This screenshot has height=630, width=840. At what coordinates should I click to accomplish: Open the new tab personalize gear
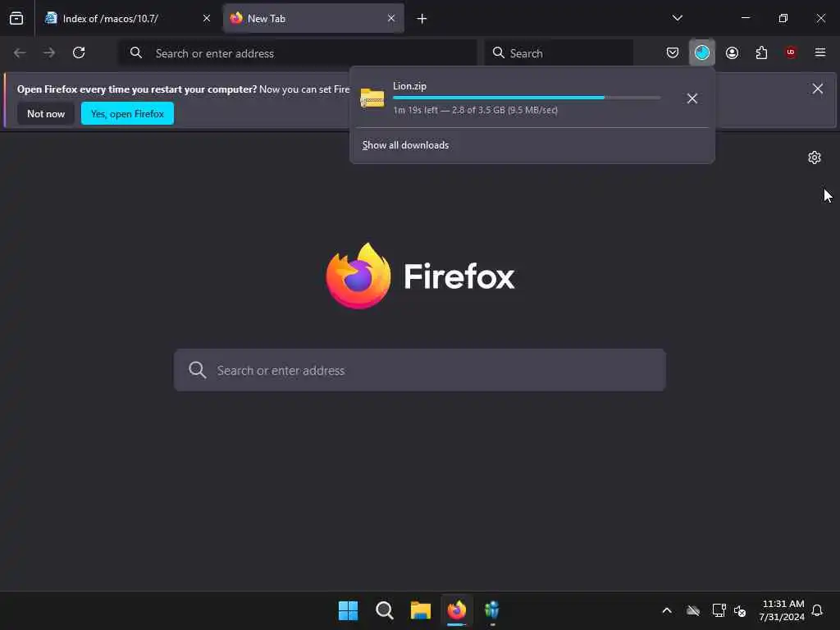point(815,157)
